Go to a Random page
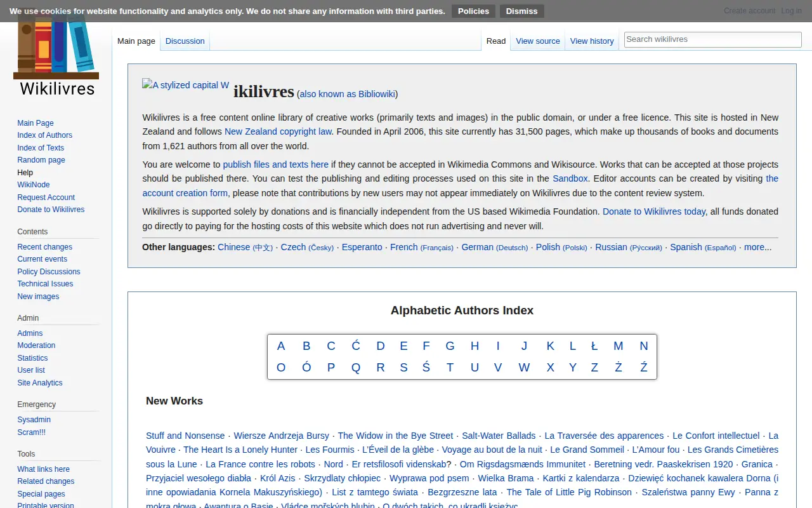Image resolution: width=812 pixels, height=508 pixels. pyautogui.click(x=41, y=160)
